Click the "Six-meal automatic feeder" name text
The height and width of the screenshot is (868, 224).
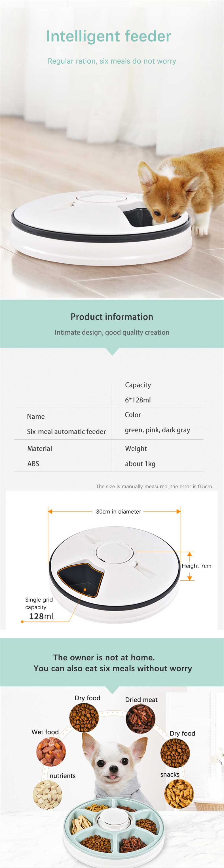tap(66, 431)
